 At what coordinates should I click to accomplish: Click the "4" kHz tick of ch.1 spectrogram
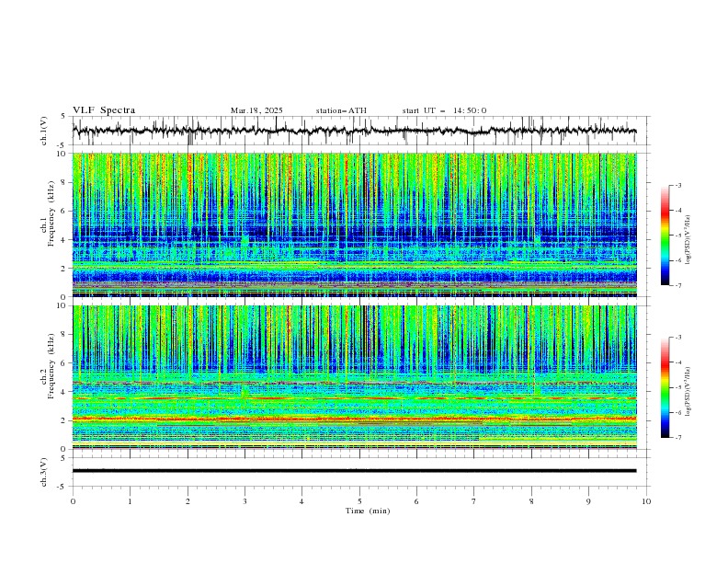(65, 240)
